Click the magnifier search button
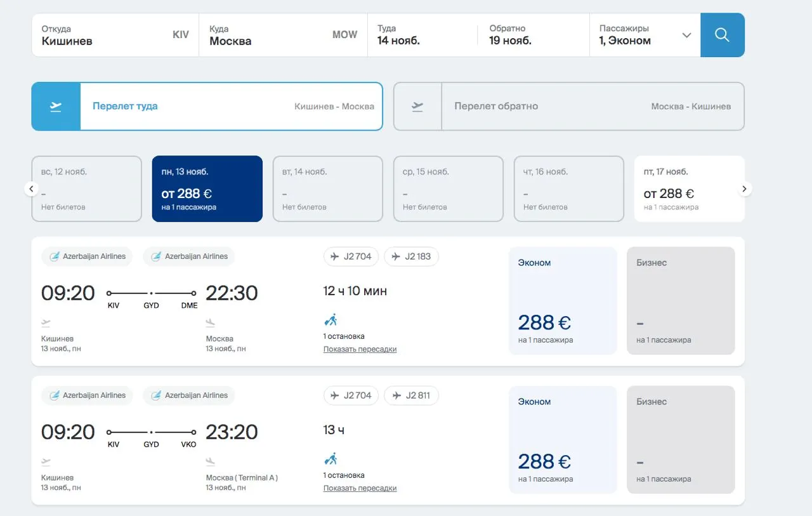Image resolution: width=812 pixels, height=516 pixels. coord(722,35)
